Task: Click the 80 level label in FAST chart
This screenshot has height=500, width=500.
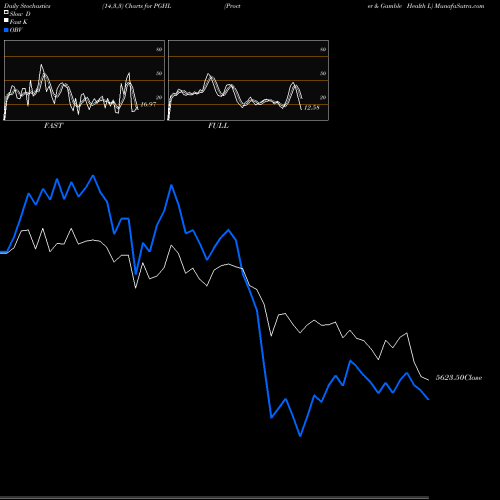Action: (x=159, y=49)
